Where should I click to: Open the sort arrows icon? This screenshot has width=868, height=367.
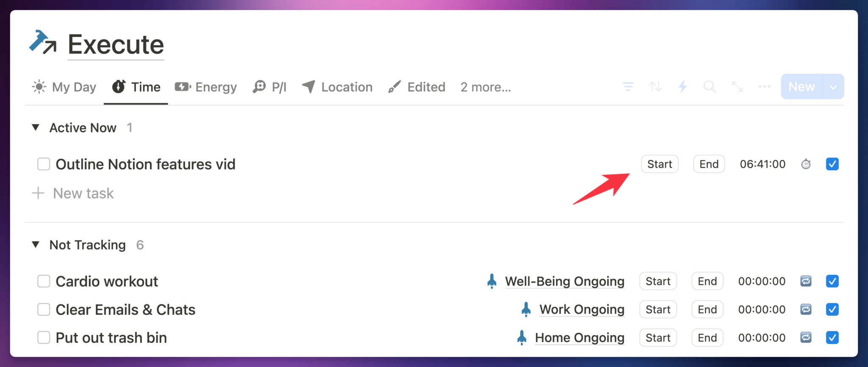click(655, 87)
